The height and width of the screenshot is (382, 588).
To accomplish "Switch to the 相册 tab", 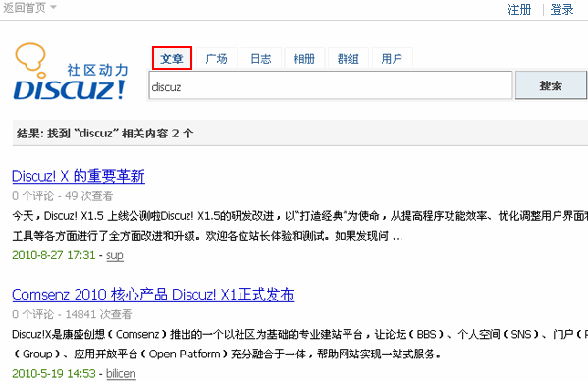I will (x=304, y=59).
